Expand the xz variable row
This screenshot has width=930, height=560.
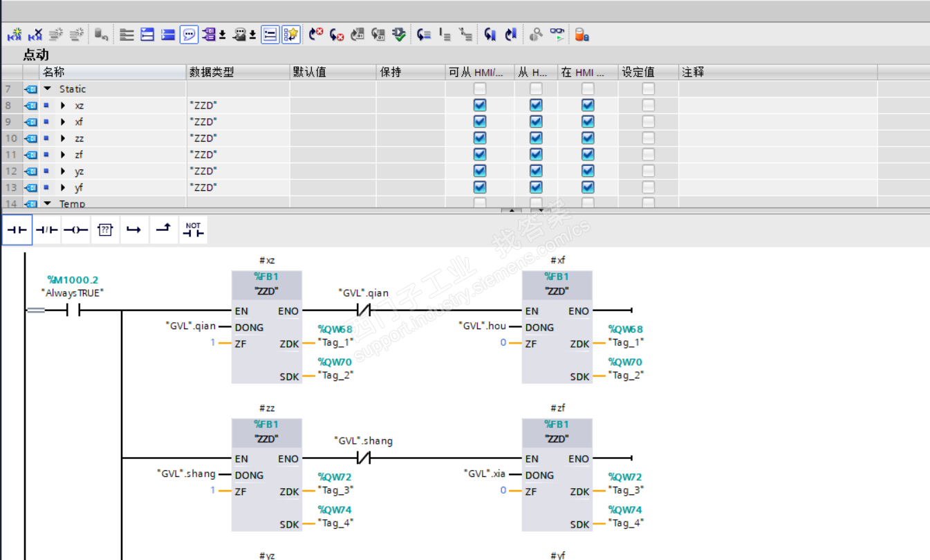point(63,105)
